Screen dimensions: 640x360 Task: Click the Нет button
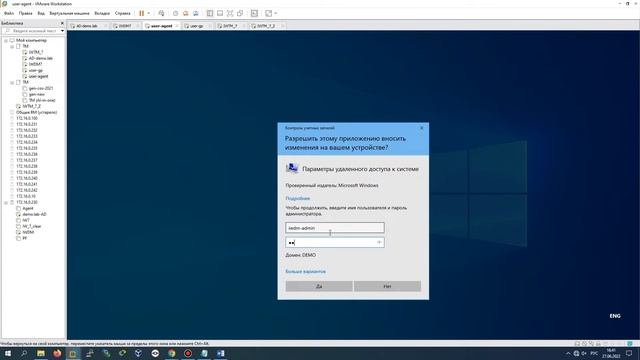387,286
